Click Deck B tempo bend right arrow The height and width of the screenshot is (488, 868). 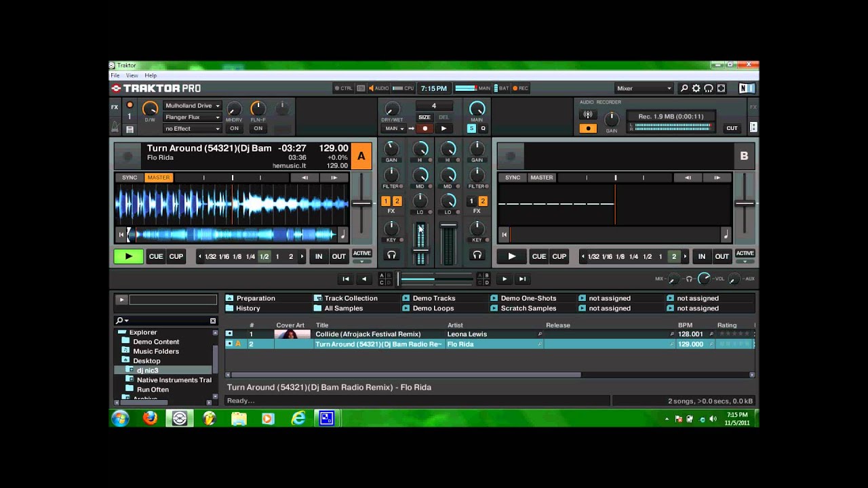pos(717,178)
